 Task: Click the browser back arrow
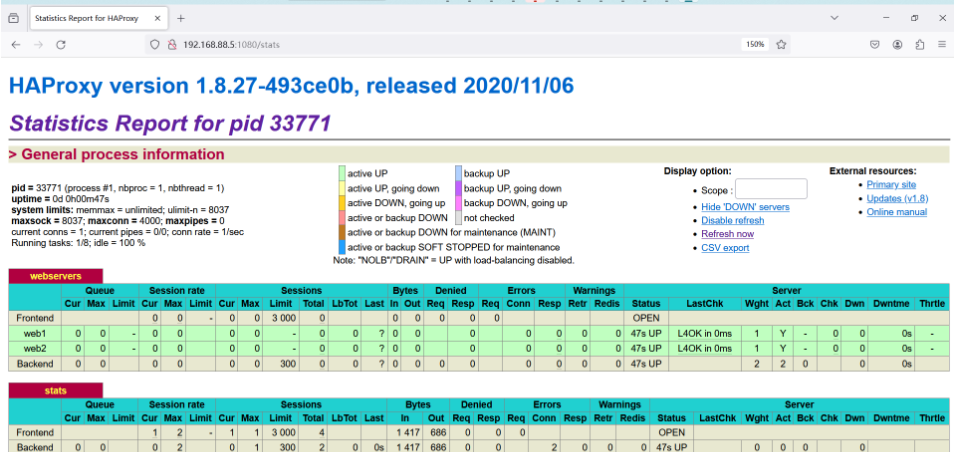(16, 44)
